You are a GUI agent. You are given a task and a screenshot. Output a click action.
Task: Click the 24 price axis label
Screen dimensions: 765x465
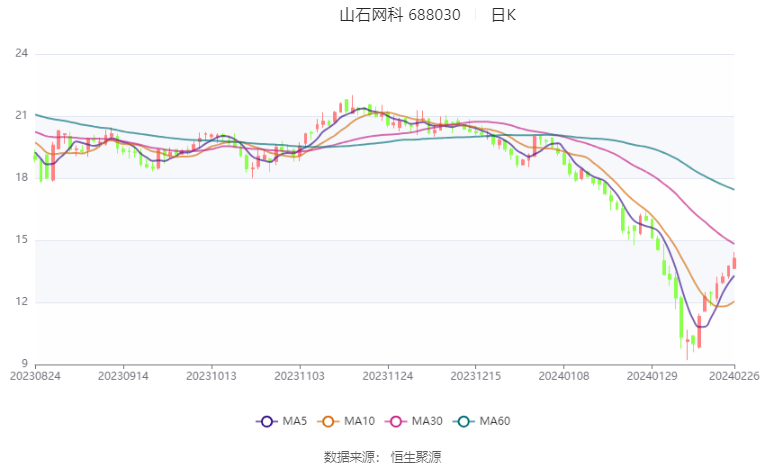point(21,53)
